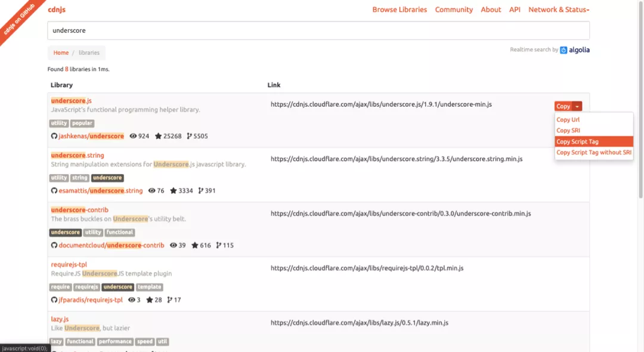The height and width of the screenshot is (352, 644).
Task: Click the template tag
Action: coord(150,287)
